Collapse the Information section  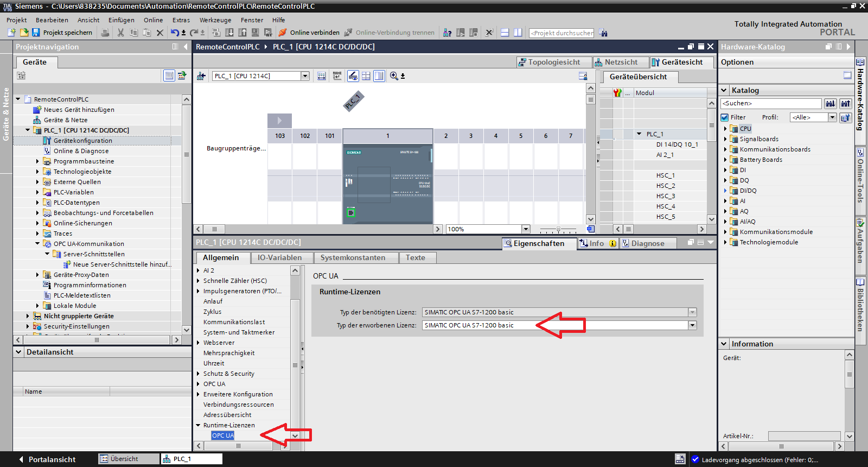pos(724,344)
